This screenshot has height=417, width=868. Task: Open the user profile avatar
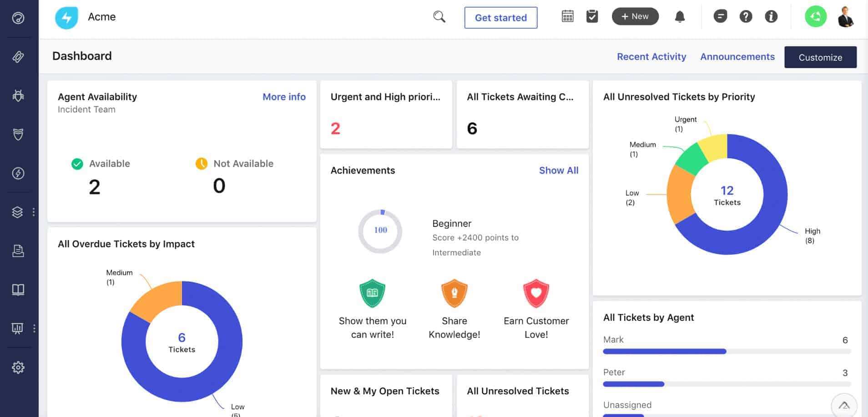[846, 17]
